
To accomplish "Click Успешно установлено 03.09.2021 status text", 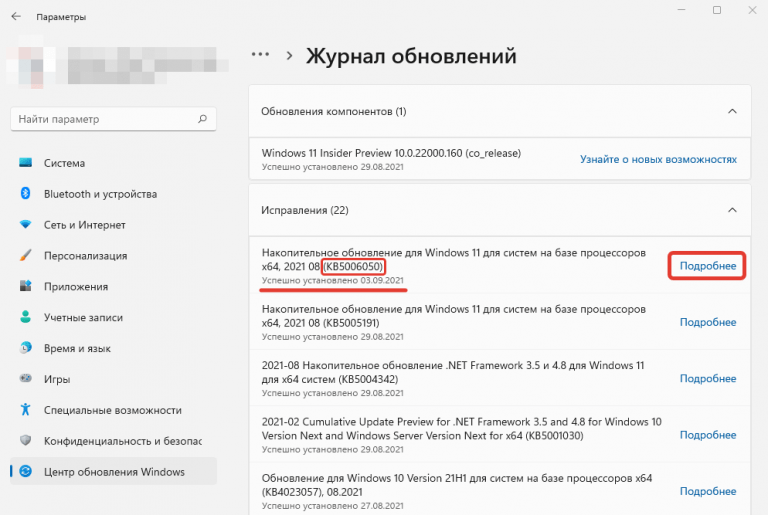I will (x=333, y=280).
